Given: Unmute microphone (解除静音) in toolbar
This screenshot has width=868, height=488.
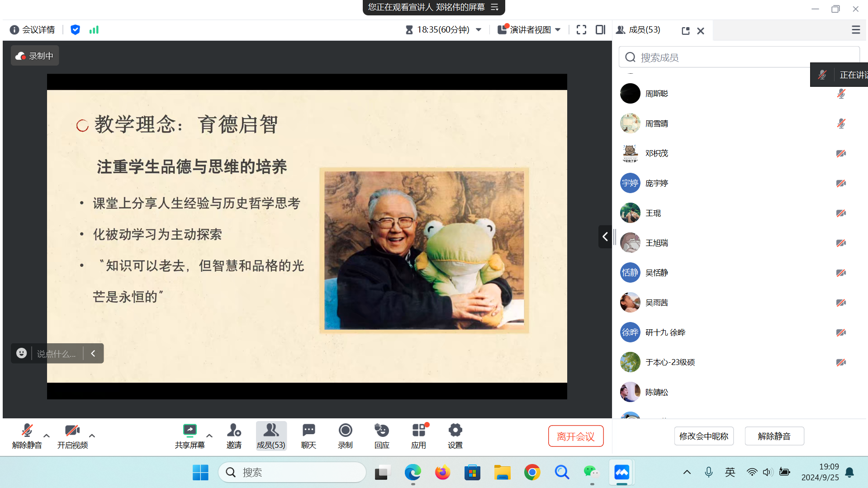Looking at the screenshot, I should click(27, 436).
